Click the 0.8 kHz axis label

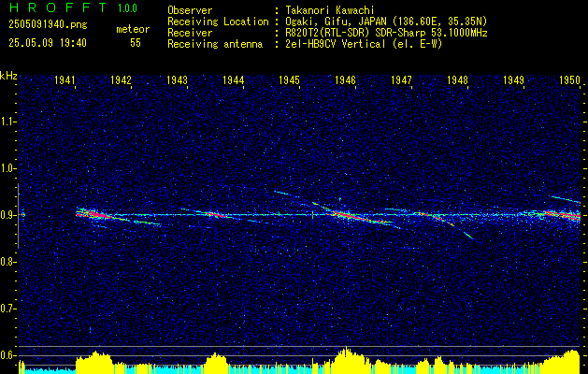click(x=7, y=262)
